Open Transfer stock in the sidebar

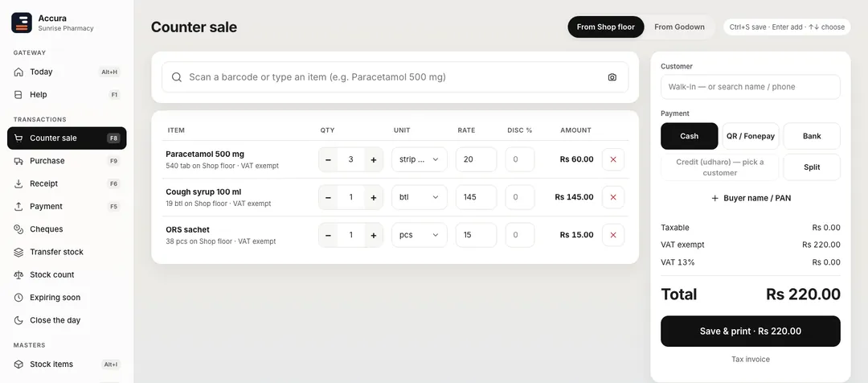click(67, 252)
